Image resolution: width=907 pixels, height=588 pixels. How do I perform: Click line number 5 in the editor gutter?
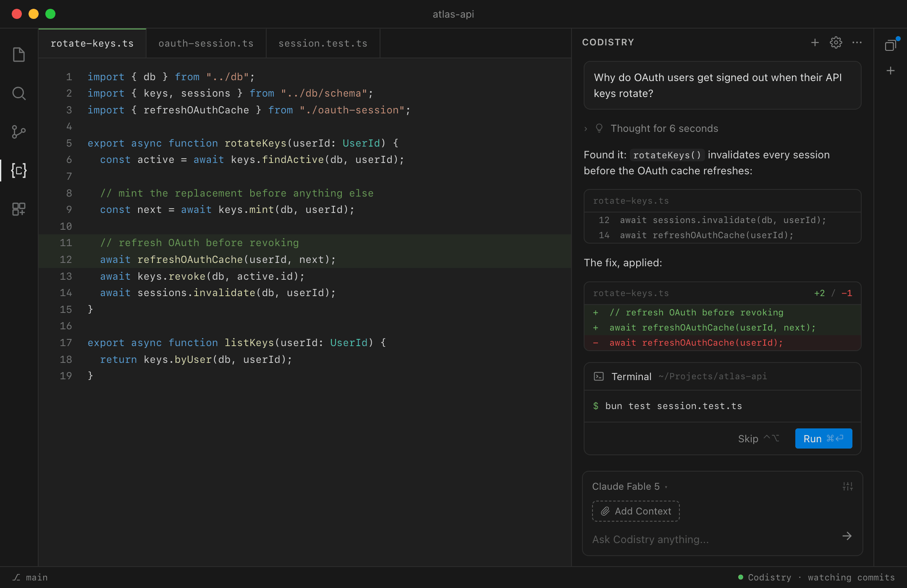coord(69,143)
